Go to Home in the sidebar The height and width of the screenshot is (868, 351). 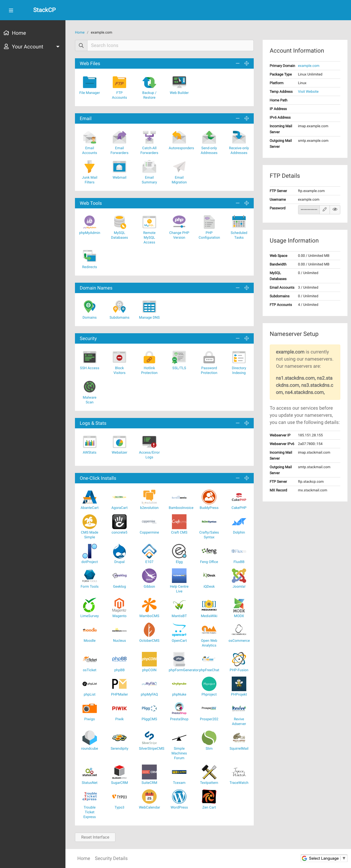(x=18, y=33)
